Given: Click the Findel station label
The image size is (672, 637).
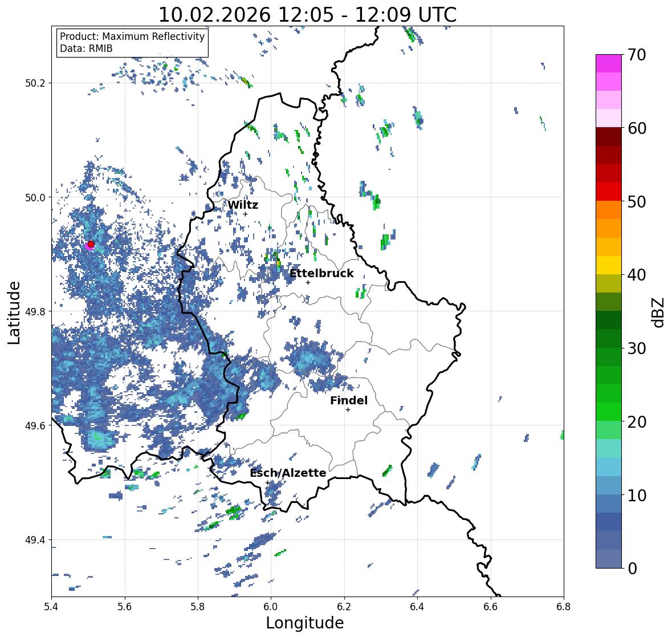Looking at the screenshot, I should pyautogui.click(x=349, y=400).
